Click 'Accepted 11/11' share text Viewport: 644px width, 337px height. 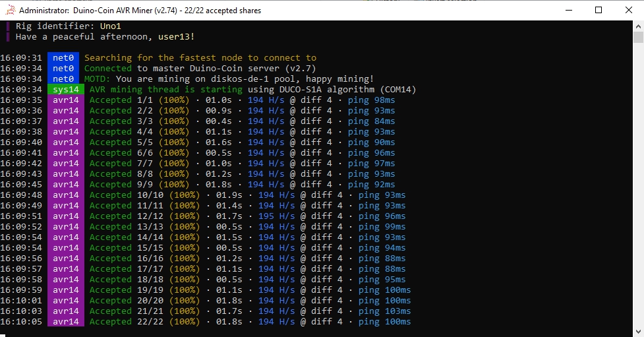coord(127,206)
